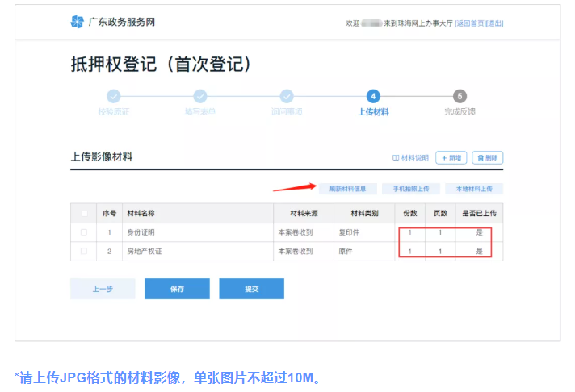Check the box for 房地产权证 row
This screenshot has width=575, height=392.
pyautogui.click(x=85, y=252)
